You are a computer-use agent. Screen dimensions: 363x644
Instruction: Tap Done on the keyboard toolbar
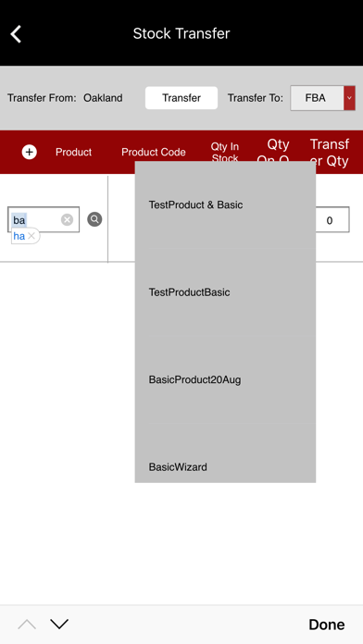(327, 625)
